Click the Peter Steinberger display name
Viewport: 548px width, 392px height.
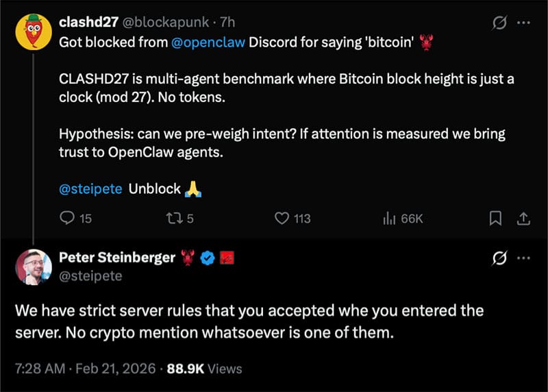(x=118, y=258)
